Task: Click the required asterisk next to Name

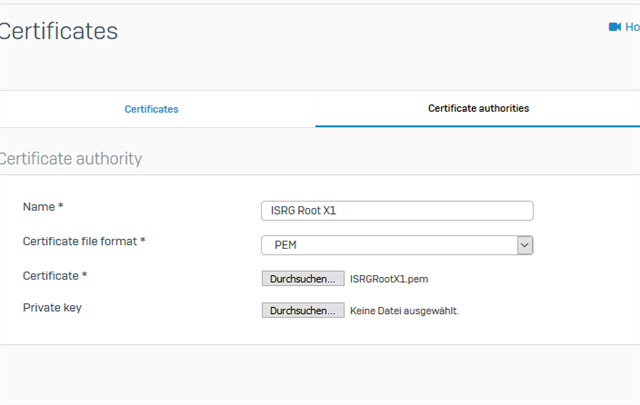Action: pos(60,205)
